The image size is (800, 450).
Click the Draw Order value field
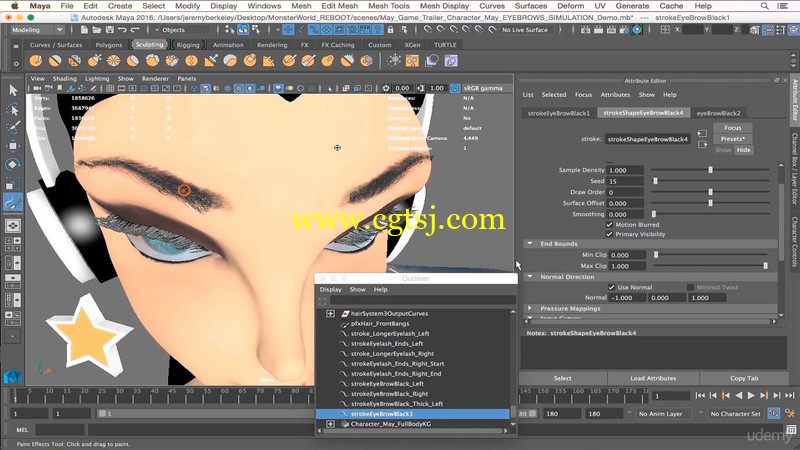tap(626, 192)
